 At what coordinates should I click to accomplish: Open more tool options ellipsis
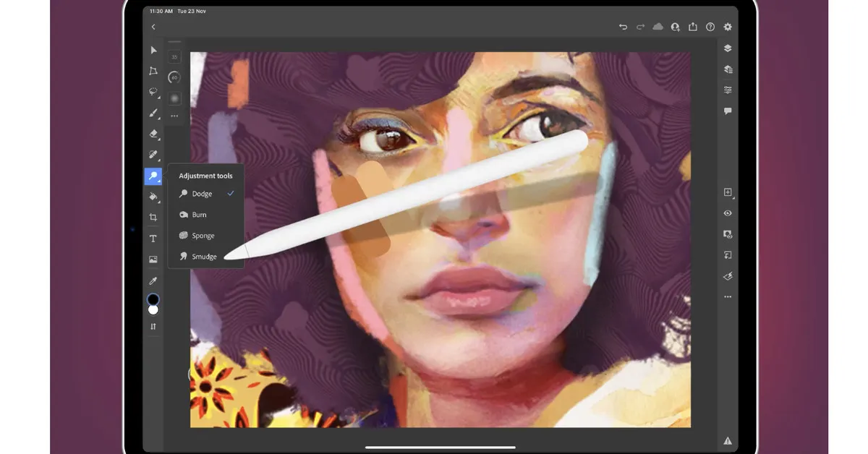point(174,116)
